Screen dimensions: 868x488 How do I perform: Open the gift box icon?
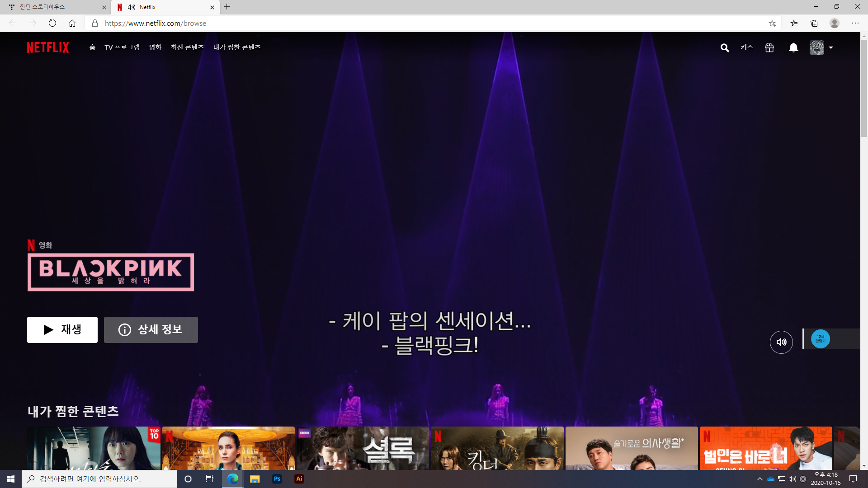(x=769, y=47)
